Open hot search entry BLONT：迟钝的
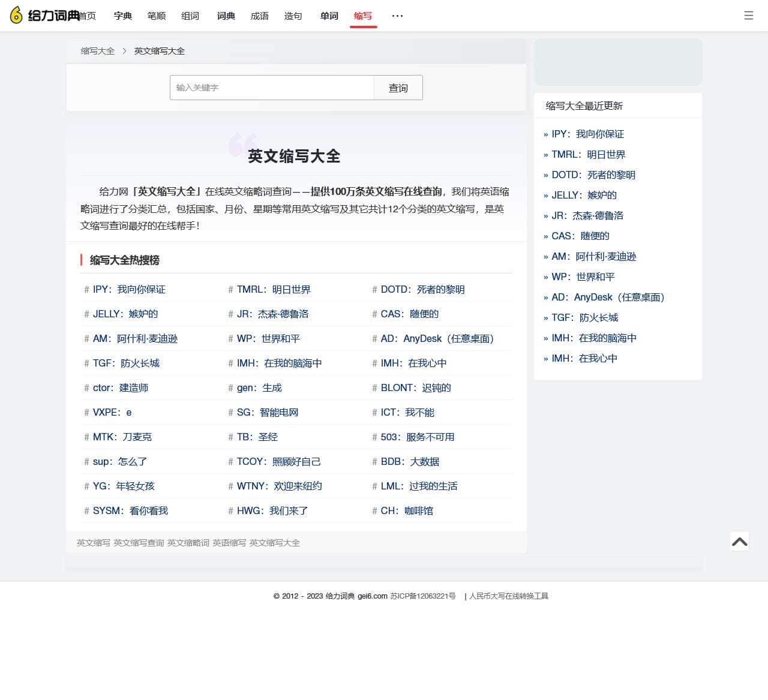Viewport: 768px width, 700px height. [415, 388]
